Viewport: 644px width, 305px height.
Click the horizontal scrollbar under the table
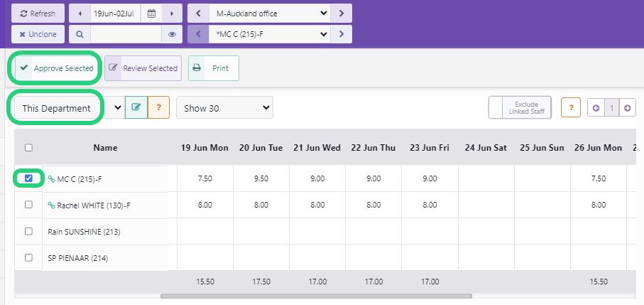click(x=316, y=295)
